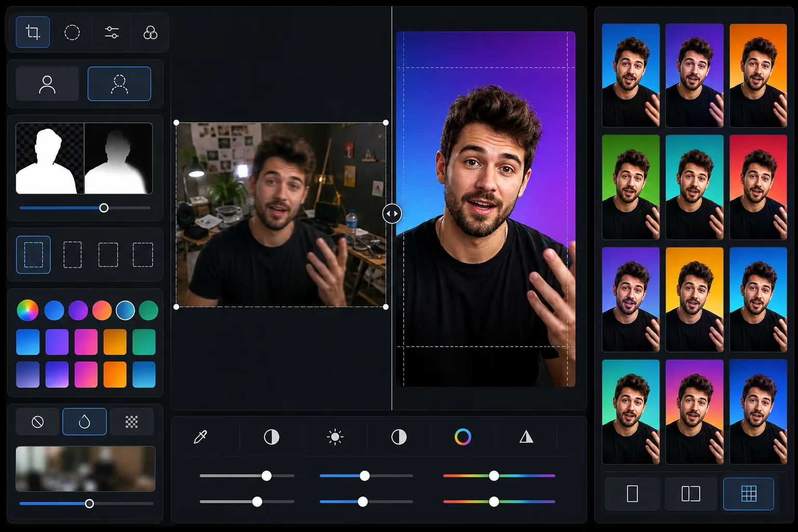Click the top-left crop handle on original
Viewport: 798px width, 532px height.
point(176,123)
